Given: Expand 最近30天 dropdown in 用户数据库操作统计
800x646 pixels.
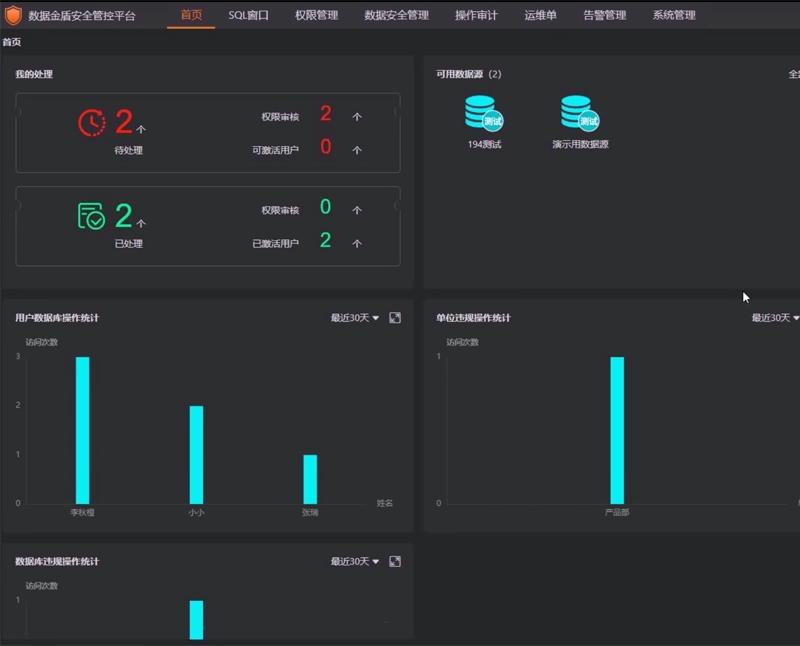Looking at the screenshot, I should point(355,318).
